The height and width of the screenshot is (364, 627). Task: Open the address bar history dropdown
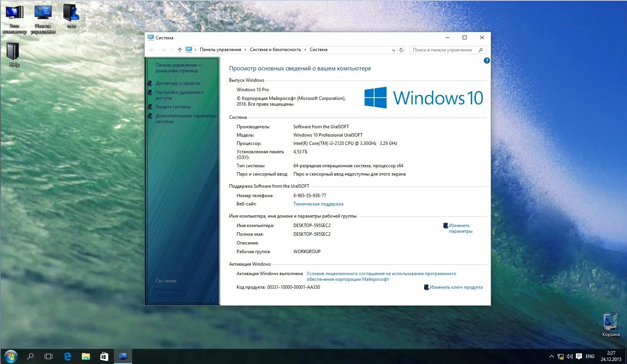[394, 50]
